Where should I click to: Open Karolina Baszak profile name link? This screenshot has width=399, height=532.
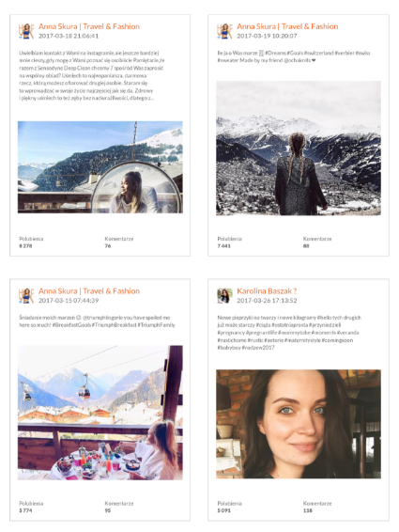pos(267,291)
